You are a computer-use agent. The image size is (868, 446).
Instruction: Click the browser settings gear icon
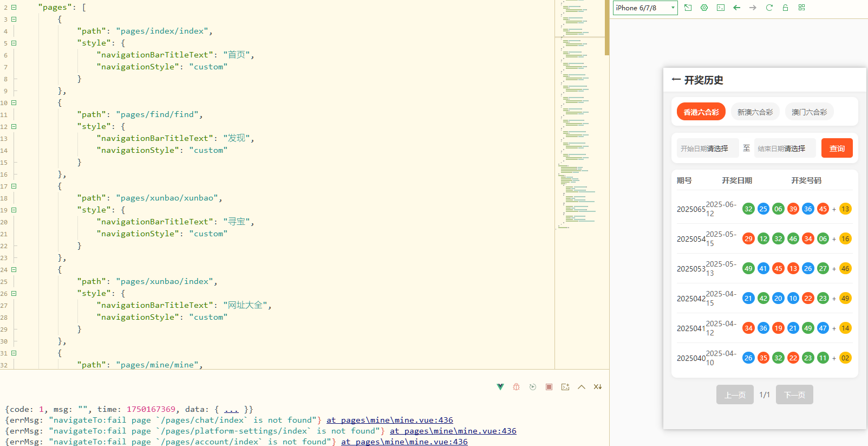[704, 8]
